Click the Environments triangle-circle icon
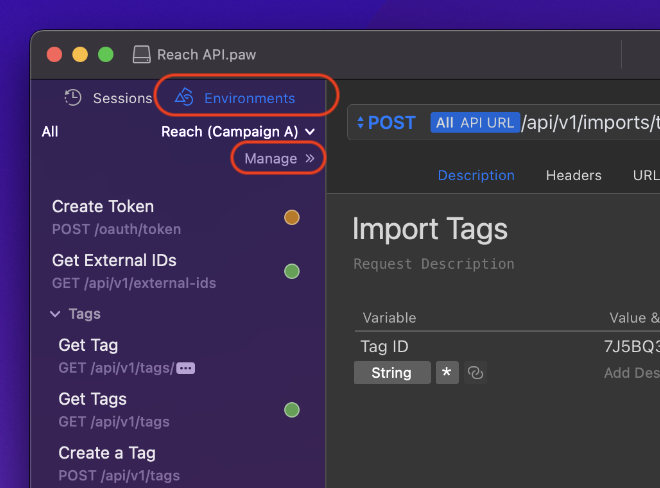The image size is (660, 488). pyautogui.click(x=184, y=97)
